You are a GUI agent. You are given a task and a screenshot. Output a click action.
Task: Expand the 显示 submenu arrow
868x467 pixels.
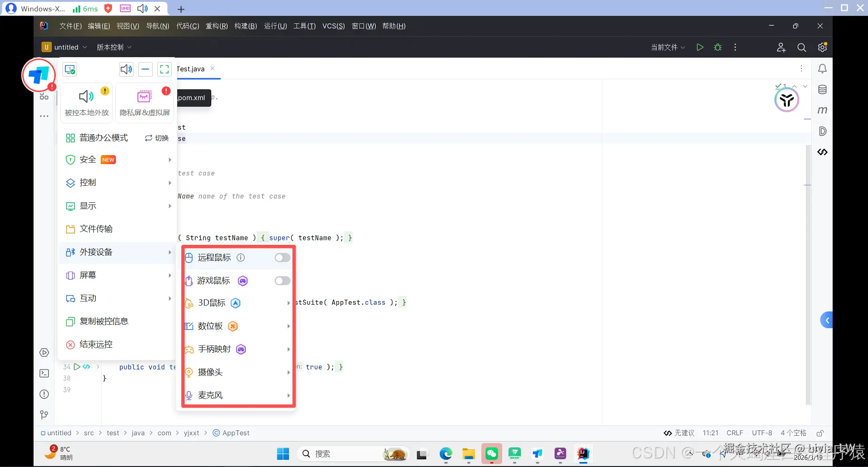[170, 206]
